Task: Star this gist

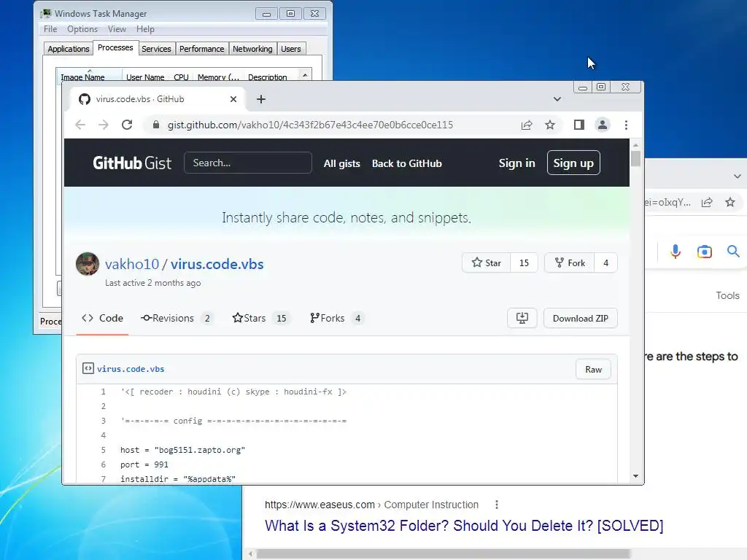Action: (487, 262)
